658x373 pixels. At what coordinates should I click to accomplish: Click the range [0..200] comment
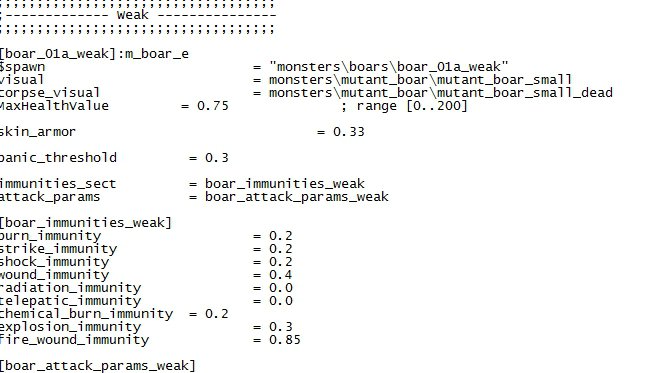coord(404,106)
